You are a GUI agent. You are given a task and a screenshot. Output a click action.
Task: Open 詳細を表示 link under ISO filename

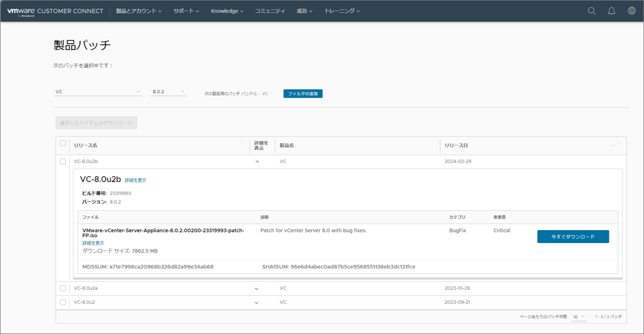pyautogui.click(x=93, y=243)
